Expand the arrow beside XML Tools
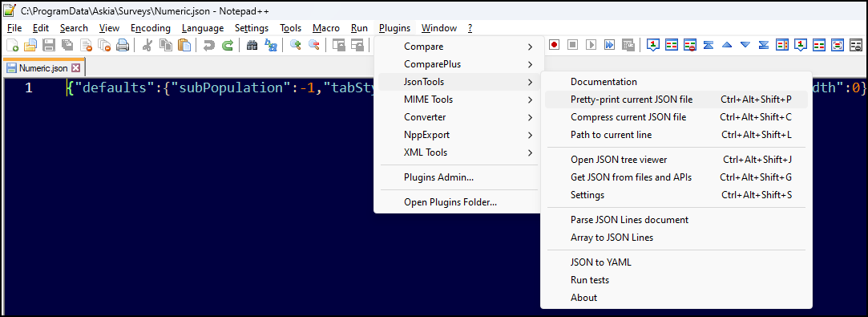Image resolution: width=868 pixels, height=317 pixels. pyautogui.click(x=530, y=153)
